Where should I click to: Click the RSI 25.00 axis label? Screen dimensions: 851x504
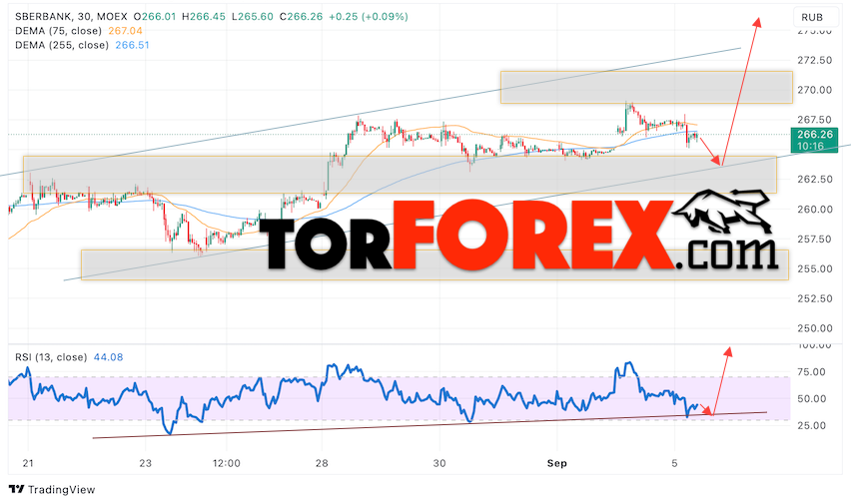pos(811,425)
